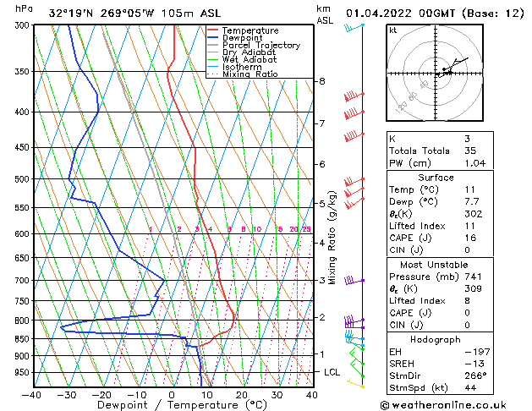This screenshot has width=532, height=411.
Task: Click the Most Unstable section heading
Action: click(434, 265)
